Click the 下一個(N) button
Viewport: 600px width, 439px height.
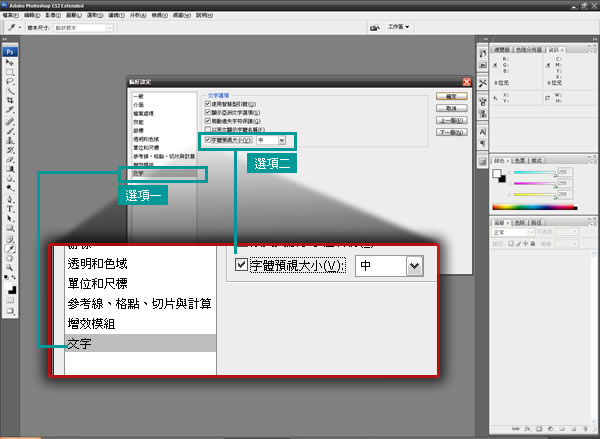(x=452, y=132)
